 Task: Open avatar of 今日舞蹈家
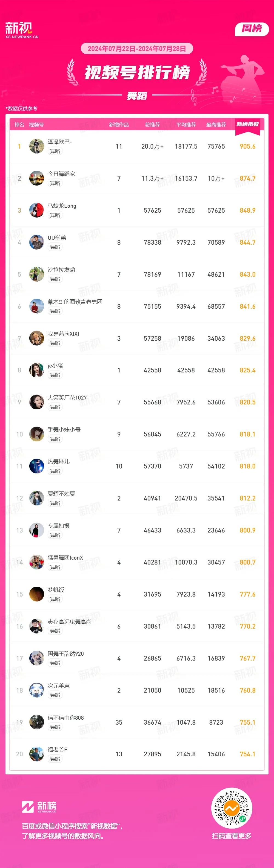tap(36, 178)
